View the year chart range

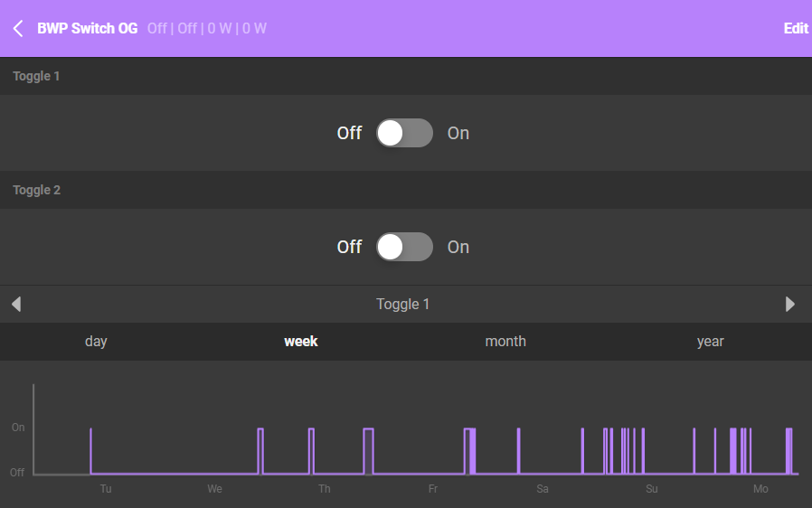tap(710, 342)
